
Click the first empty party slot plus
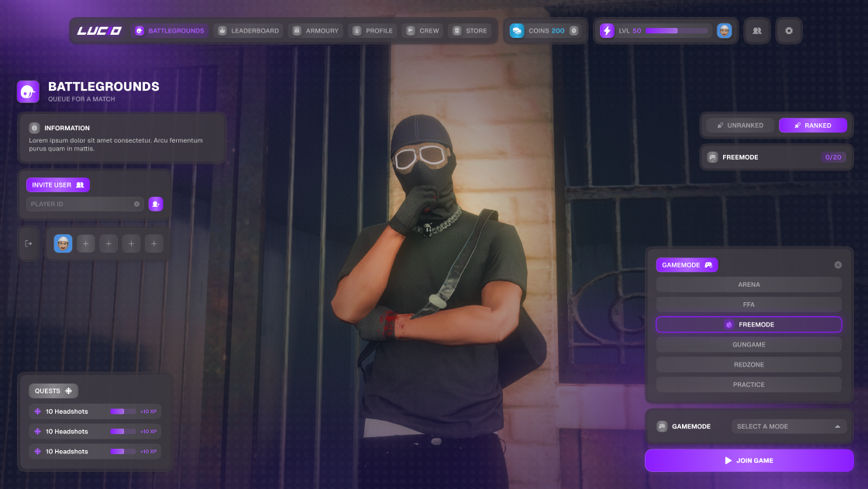(x=85, y=243)
